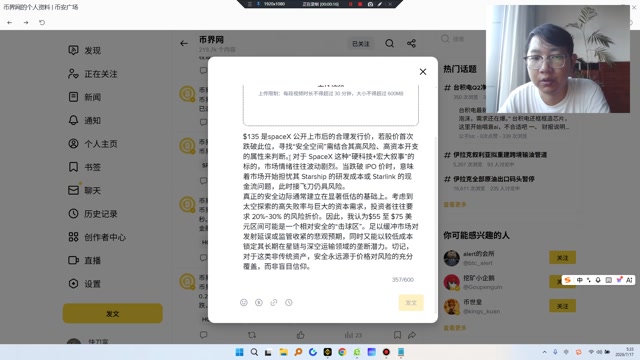Toggle recorder microphone icon
The width and height of the screenshot is (640, 360).
coord(258,4)
